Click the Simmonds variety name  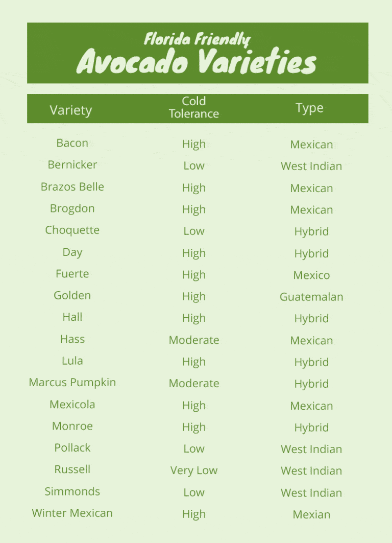[x=72, y=491]
